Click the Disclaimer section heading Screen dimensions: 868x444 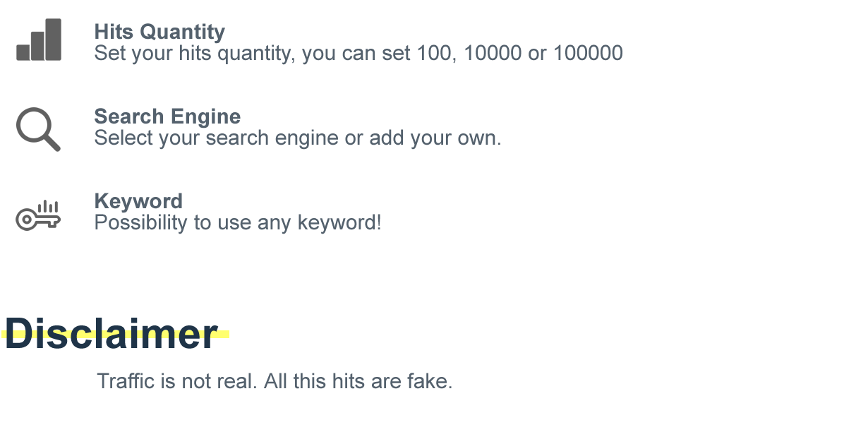(111, 334)
